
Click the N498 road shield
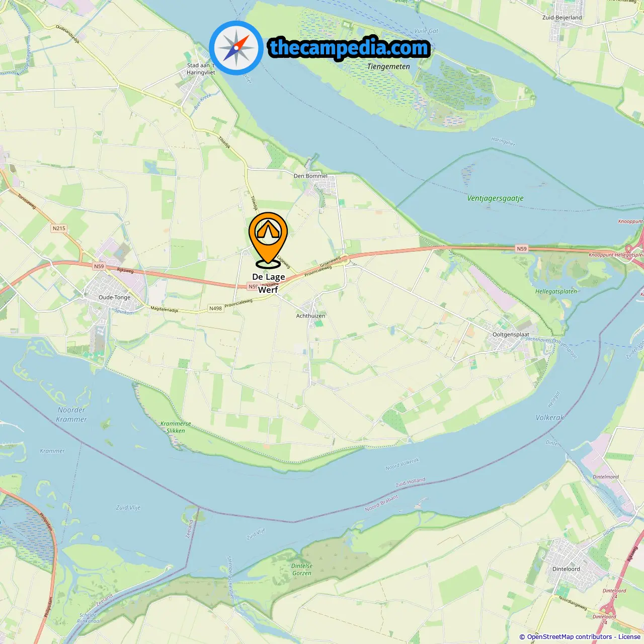point(215,308)
